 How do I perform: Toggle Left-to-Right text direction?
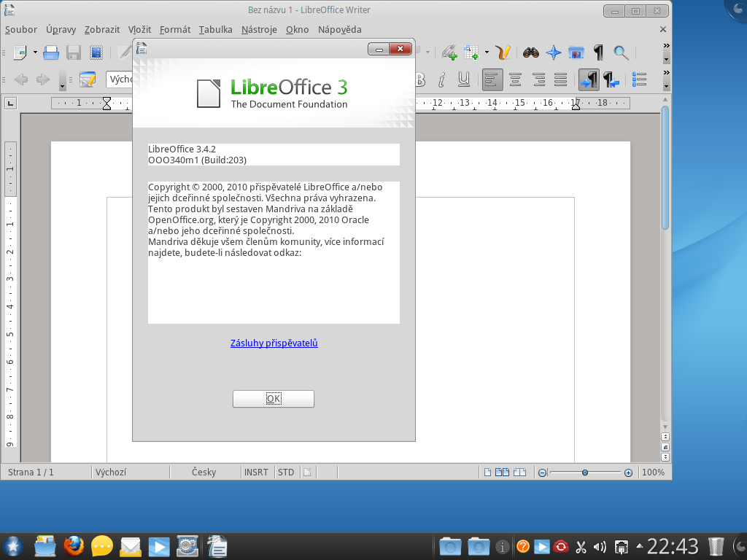(589, 79)
